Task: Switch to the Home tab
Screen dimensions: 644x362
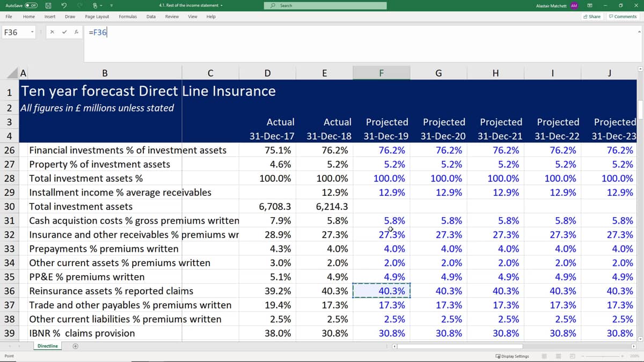Action: [29, 17]
